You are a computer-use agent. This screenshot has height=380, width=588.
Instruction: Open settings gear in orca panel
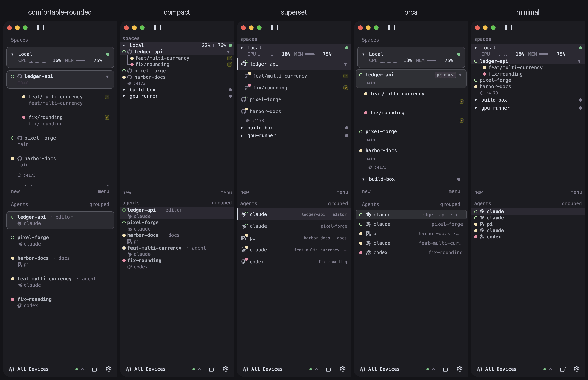coord(459,369)
